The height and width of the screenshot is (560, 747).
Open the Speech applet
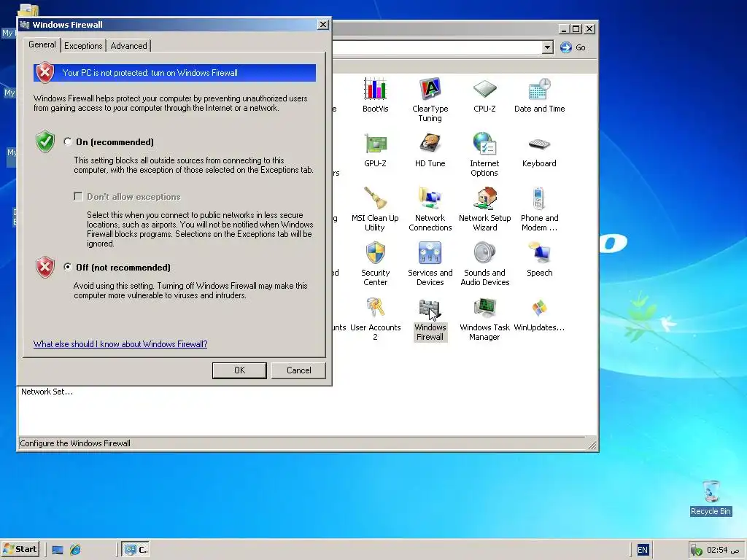point(539,260)
